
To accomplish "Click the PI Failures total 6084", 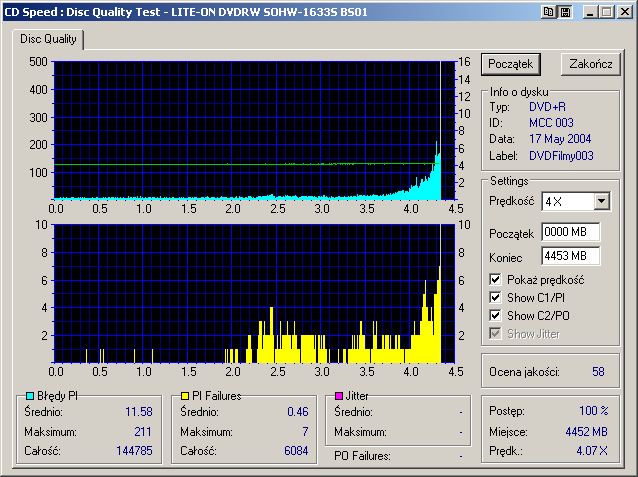I will pyautogui.click(x=296, y=451).
